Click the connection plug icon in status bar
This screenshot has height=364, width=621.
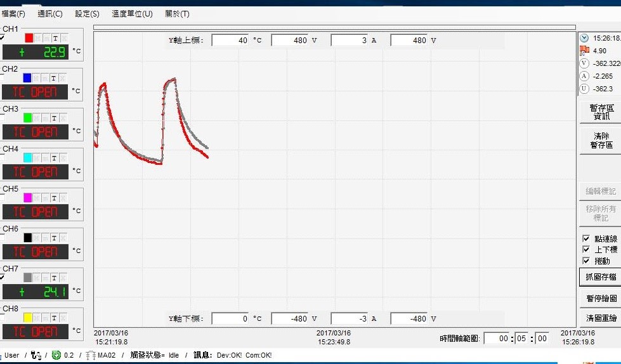coord(36,356)
